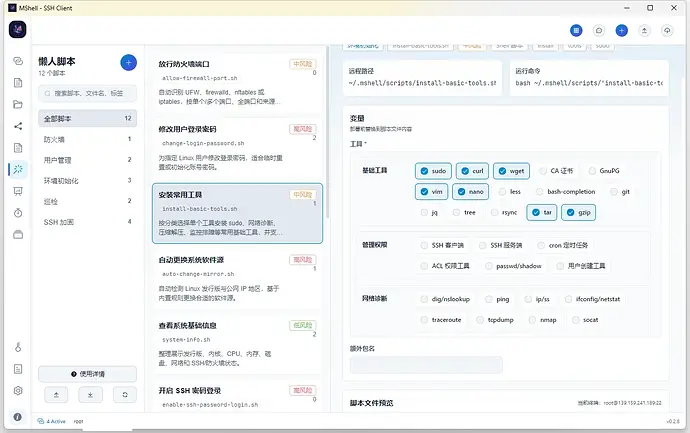Open the link/connections icon in sidebar
Screen dimensions: 690x433
coord(18,61)
